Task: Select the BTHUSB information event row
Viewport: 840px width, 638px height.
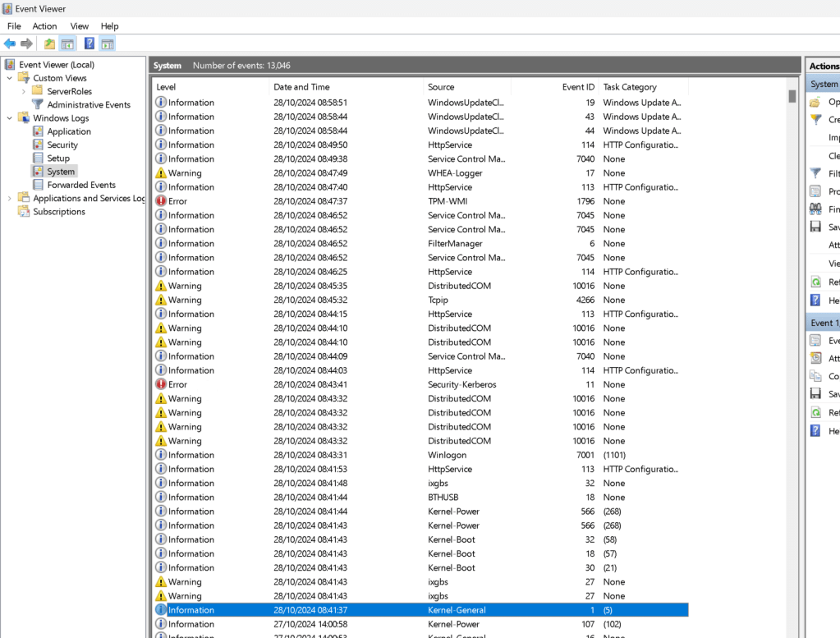Action: [420, 497]
